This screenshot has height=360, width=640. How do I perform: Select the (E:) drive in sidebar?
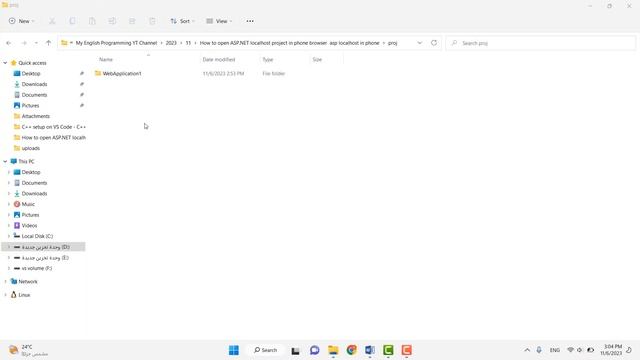pyautogui.click(x=45, y=258)
